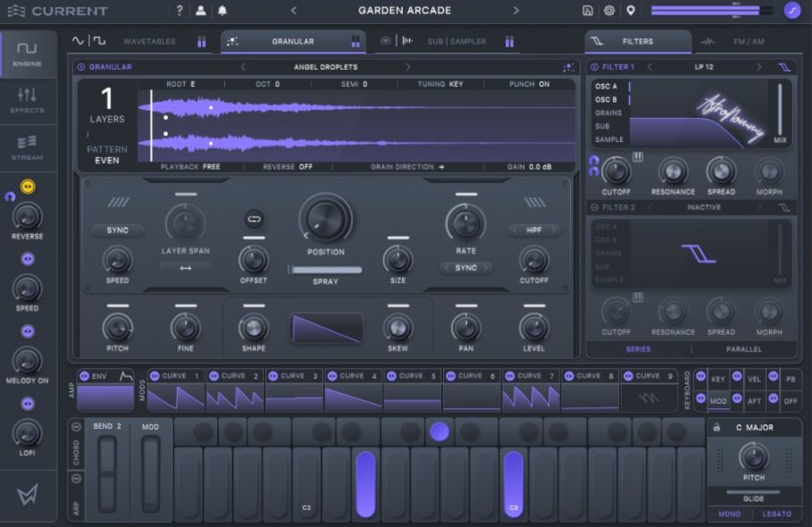
Task: Toggle Sync mode for the grain Rate
Action: [465, 266]
